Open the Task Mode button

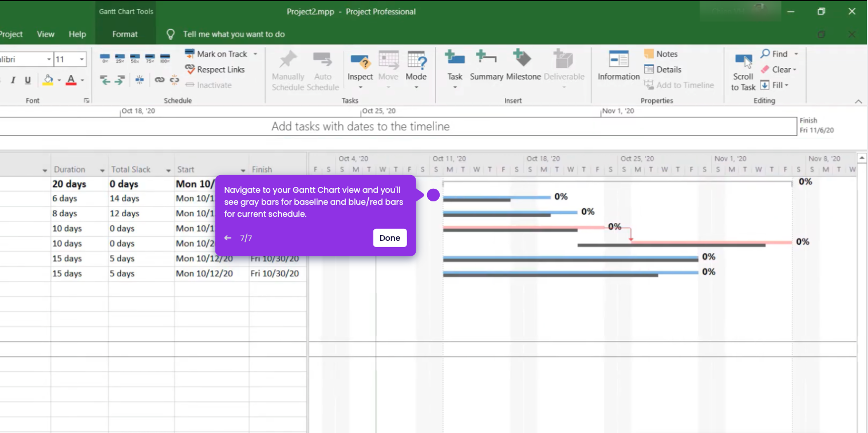click(416, 70)
